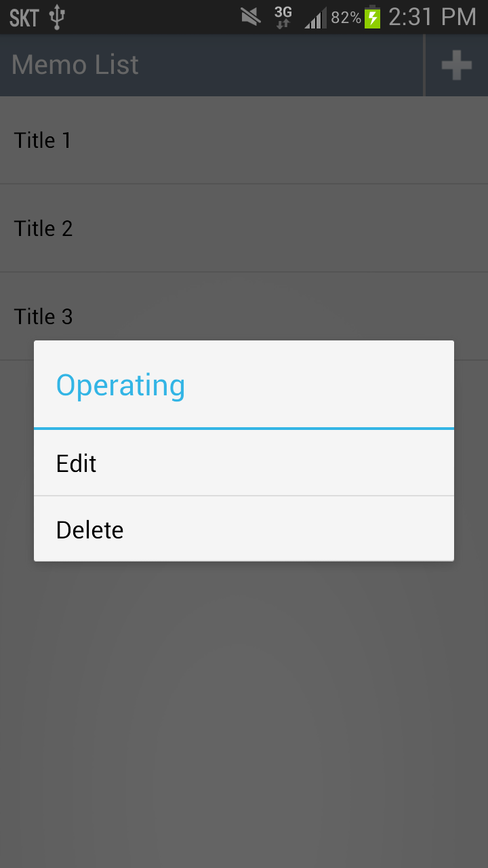Tap the muted sound status icon
The image size is (488, 868).
coord(251,17)
